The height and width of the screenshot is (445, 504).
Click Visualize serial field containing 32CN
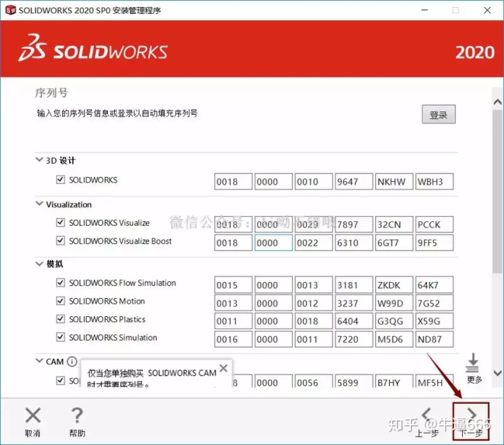tap(394, 225)
